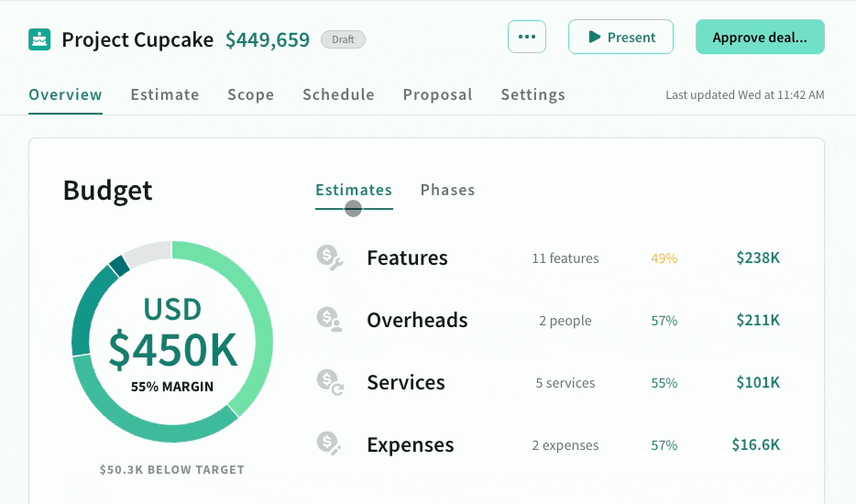
Task: Switch to the Estimate tab
Action: 165,94
